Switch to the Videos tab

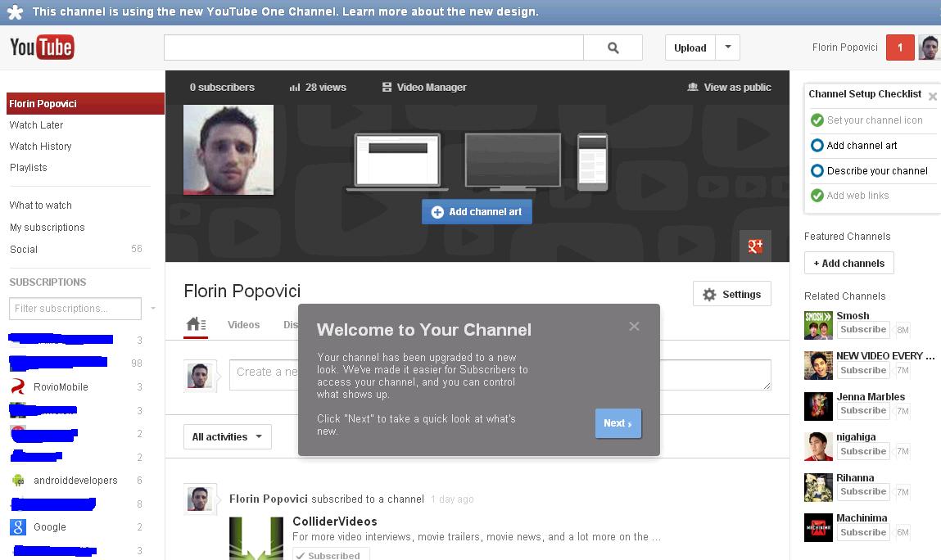click(244, 325)
